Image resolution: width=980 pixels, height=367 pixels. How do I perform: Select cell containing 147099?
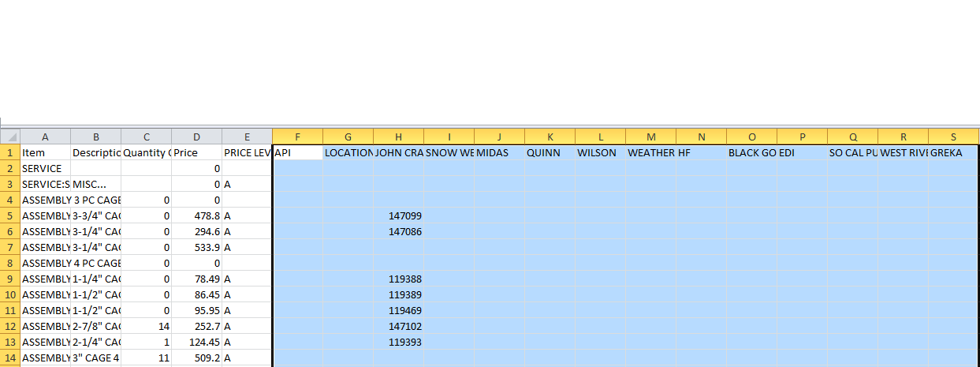[x=398, y=215]
